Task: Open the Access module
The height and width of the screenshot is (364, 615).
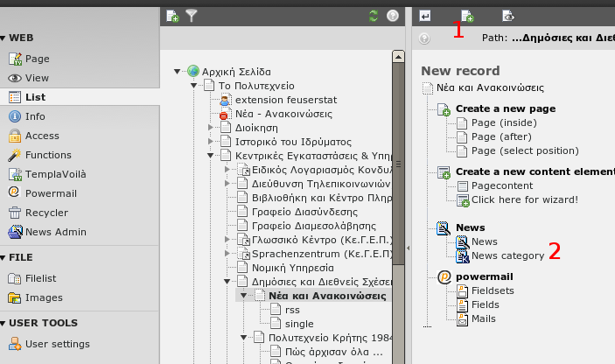Action: (42, 136)
